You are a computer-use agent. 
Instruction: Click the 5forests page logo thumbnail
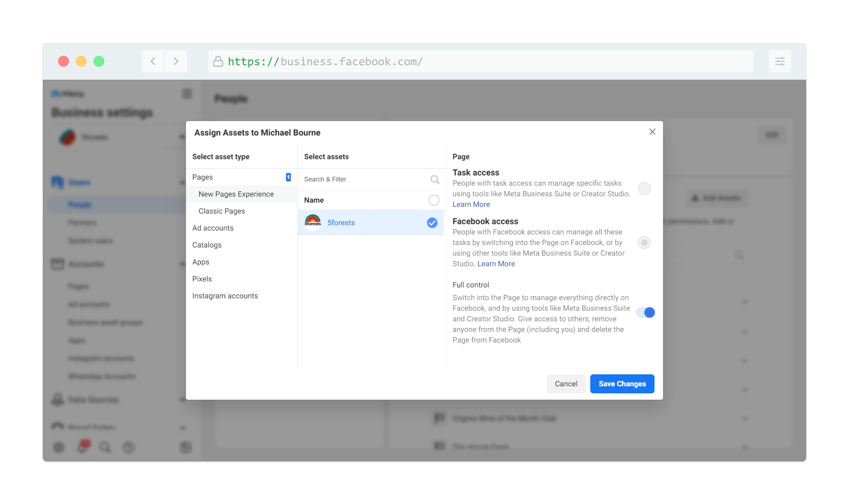click(x=312, y=222)
